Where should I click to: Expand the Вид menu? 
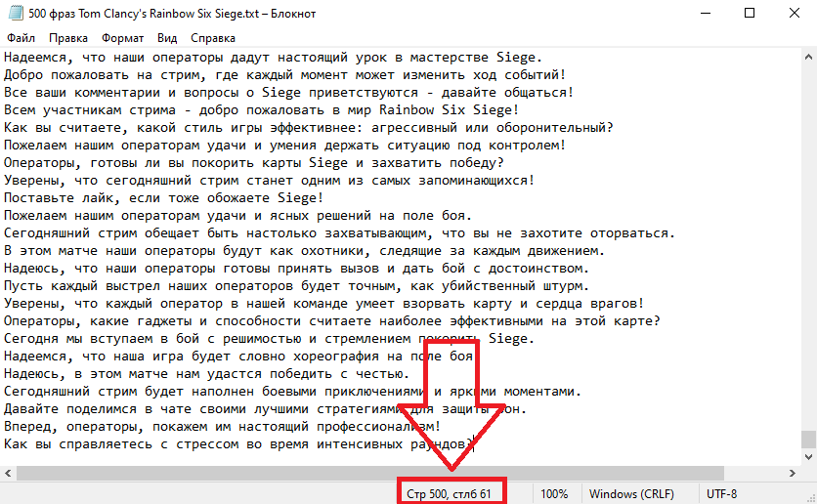point(167,38)
